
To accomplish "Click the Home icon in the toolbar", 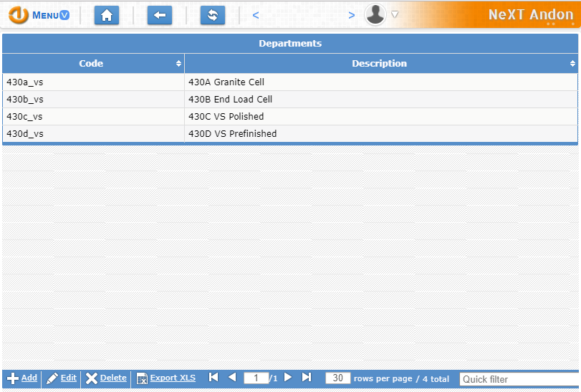I will (x=107, y=15).
